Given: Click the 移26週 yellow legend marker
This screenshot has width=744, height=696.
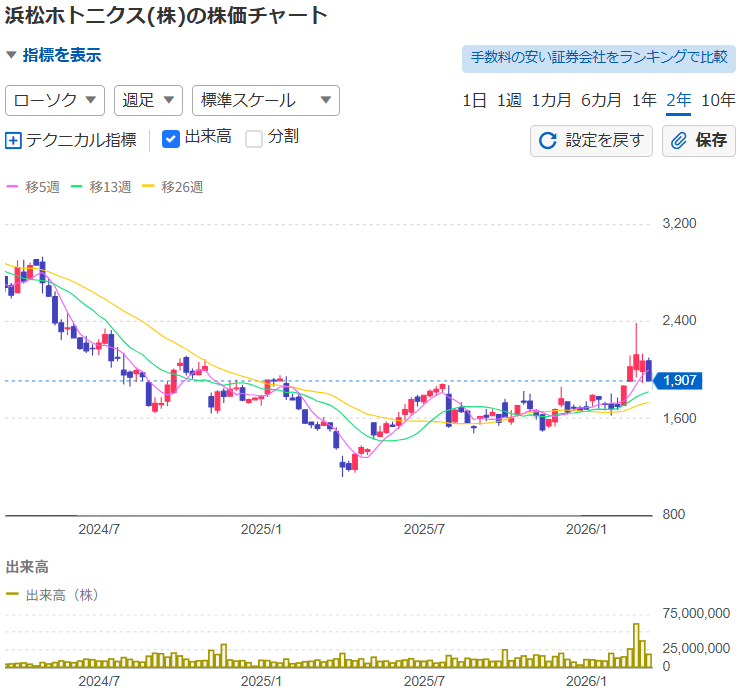Looking at the screenshot, I should pyautogui.click(x=149, y=187).
